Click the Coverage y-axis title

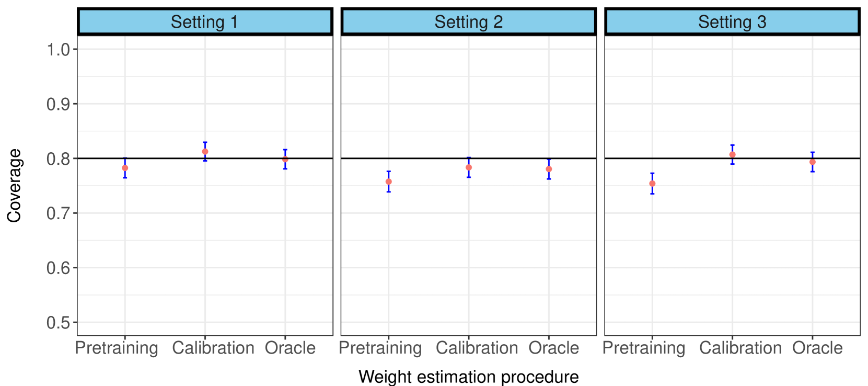15,186
